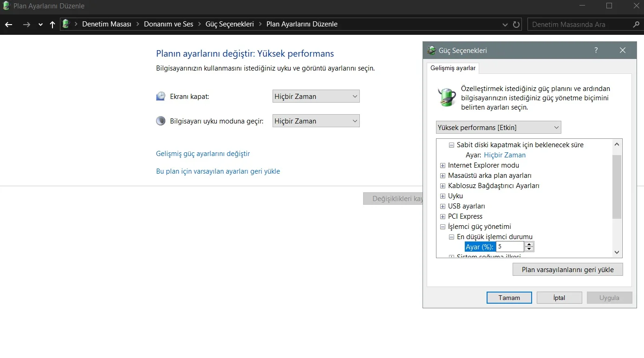Image resolution: width=644 pixels, height=358 pixels.
Task: Select Sabit diski kapatmak için beklenecek süre label
Action: point(520,145)
